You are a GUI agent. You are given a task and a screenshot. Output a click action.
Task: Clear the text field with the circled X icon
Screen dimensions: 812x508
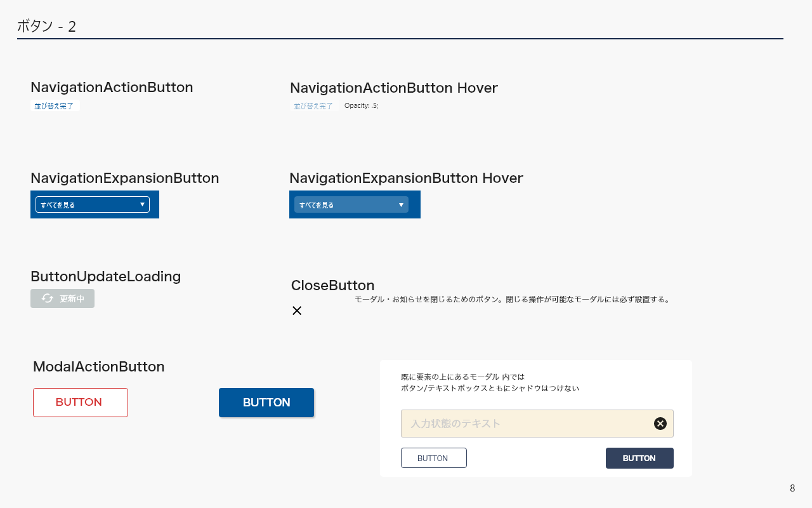point(660,424)
